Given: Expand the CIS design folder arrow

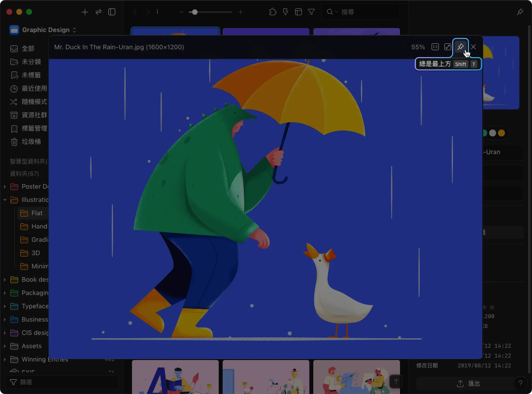Looking at the screenshot, I should click(x=5, y=333).
